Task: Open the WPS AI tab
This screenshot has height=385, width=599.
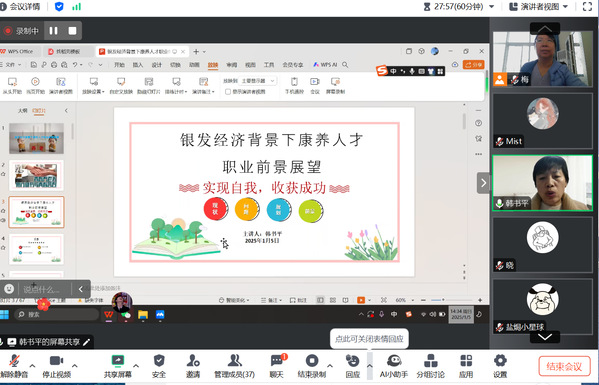Action: pyautogui.click(x=325, y=65)
